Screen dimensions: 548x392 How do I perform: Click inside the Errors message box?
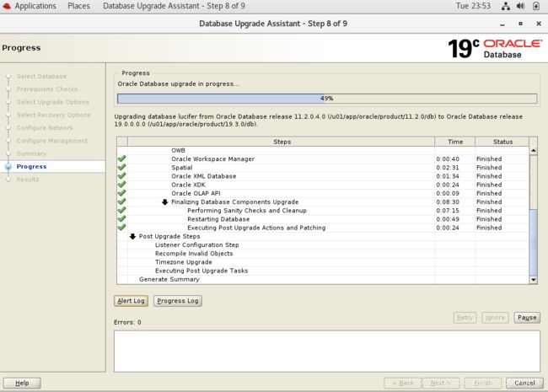327,352
